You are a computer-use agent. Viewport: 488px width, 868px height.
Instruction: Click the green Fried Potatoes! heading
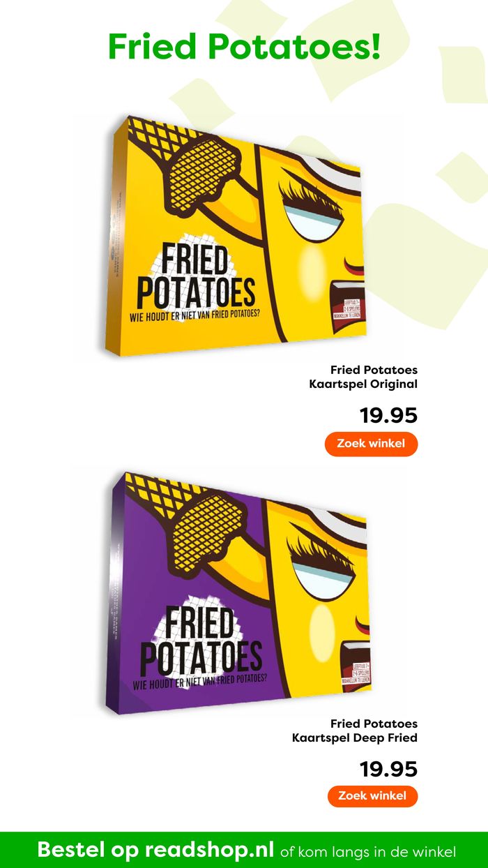(244, 46)
